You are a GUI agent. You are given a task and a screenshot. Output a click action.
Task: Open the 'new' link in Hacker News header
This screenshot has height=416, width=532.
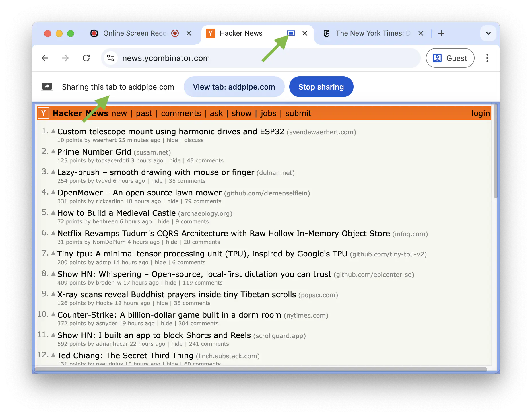pyautogui.click(x=119, y=113)
